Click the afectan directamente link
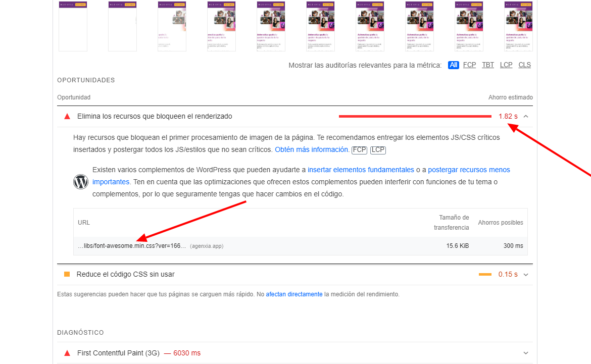The width and height of the screenshot is (591, 364). click(x=294, y=294)
